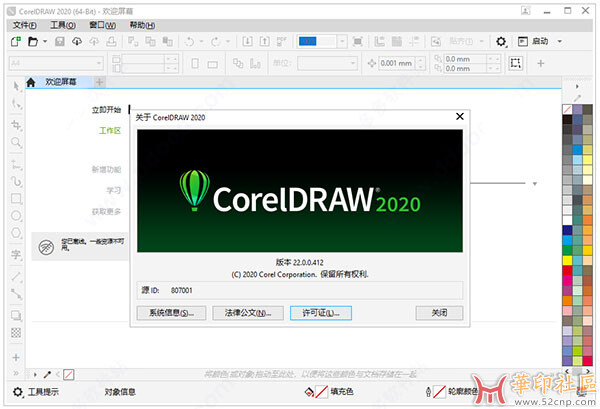Select the Rectangle tool

(x=16, y=199)
